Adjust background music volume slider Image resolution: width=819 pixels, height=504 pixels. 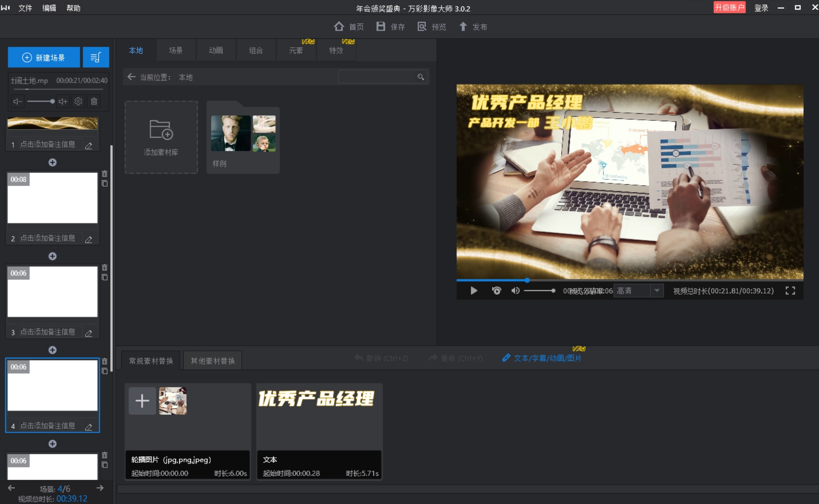[40, 101]
